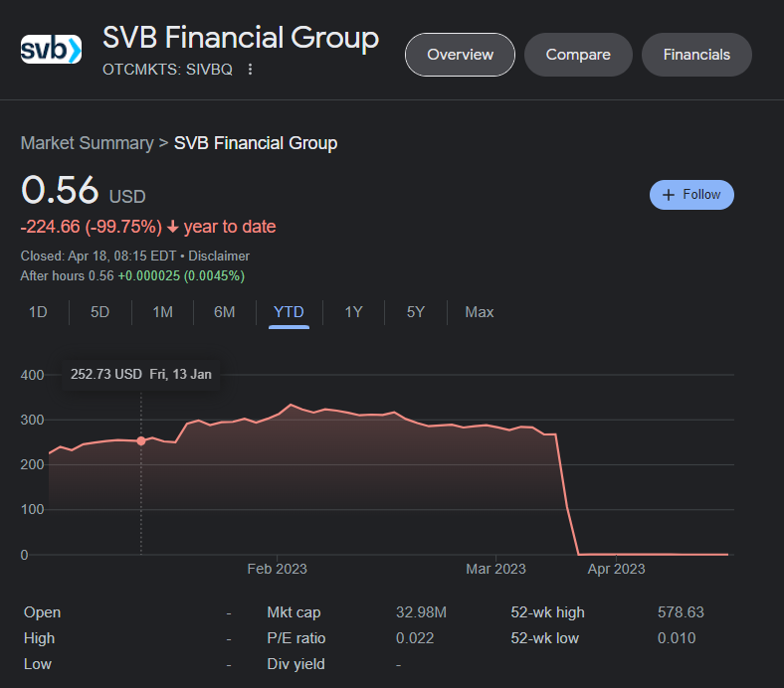Follow SVB Financial Group stock
Viewport: 784px width, 688px height.
[x=691, y=194]
